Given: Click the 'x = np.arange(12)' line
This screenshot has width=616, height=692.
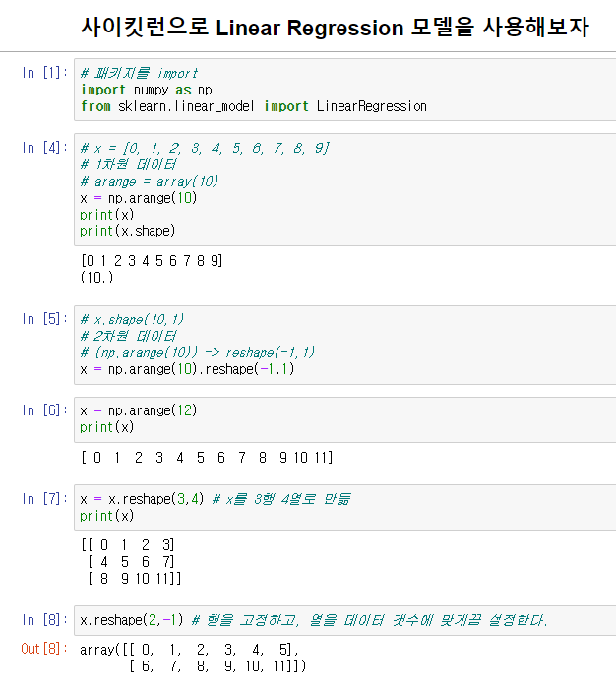Looking at the screenshot, I should (139, 410).
